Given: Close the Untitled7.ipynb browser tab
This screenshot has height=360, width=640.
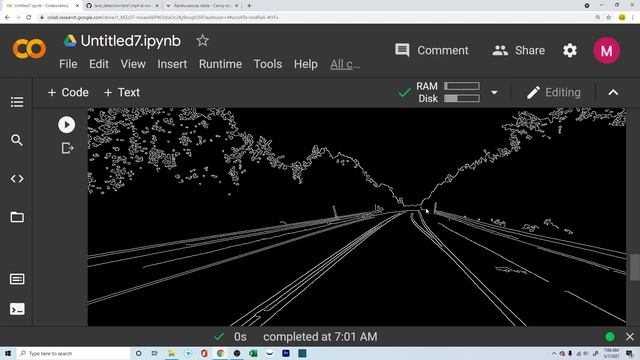Looking at the screenshot, I should pos(77,6).
